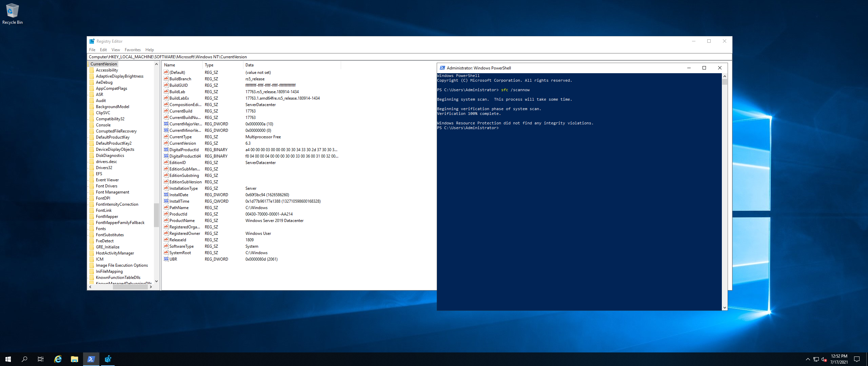This screenshot has width=868, height=366.
Task: Sort values by the Name column header
Action: pyautogui.click(x=182, y=65)
